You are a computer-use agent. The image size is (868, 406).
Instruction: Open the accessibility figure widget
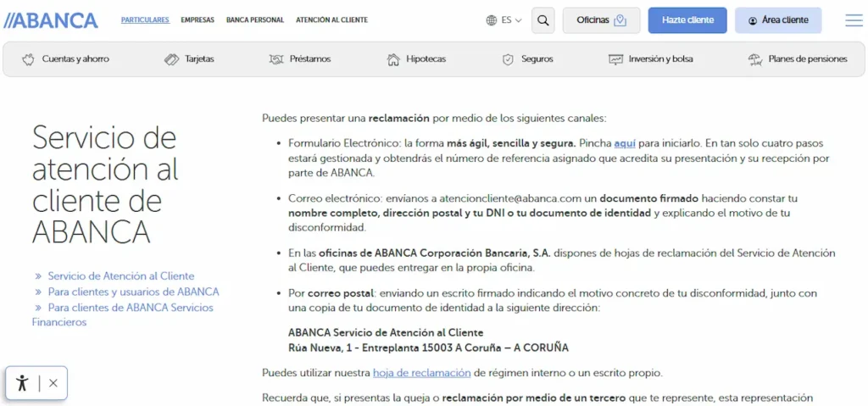click(22, 383)
